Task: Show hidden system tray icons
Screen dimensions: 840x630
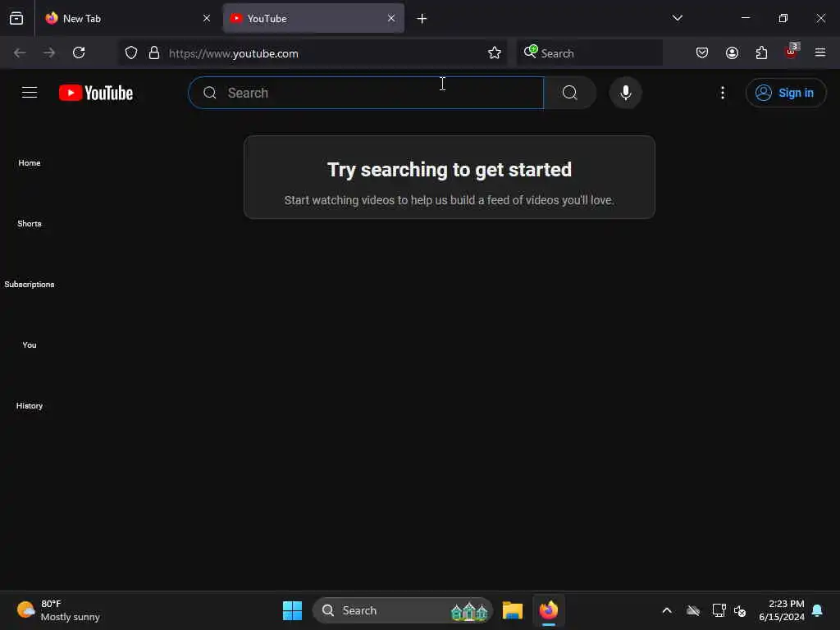Action: click(x=667, y=610)
